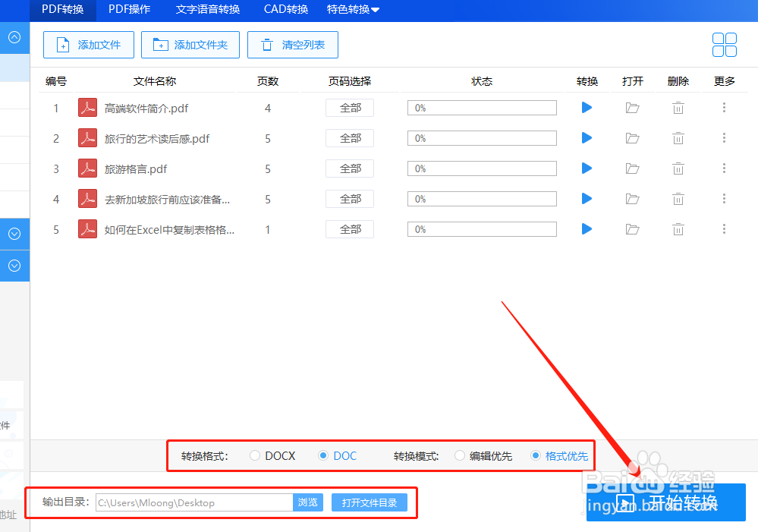Image resolution: width=758 pixels, height=532 pixels.
Task: Select the DOCX output format
Action: [254, 455]
